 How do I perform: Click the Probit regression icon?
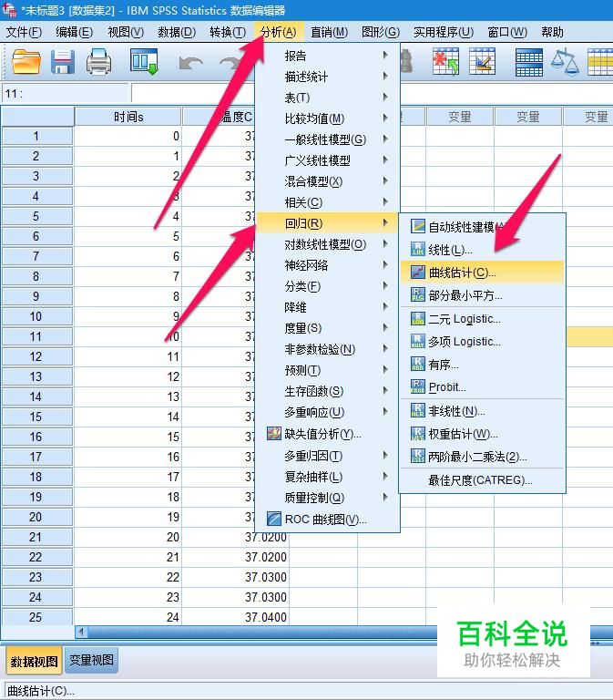[x=417, y=386]
